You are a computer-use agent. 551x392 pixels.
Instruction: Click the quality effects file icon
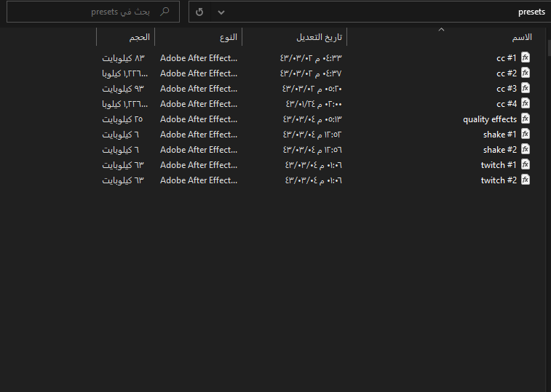click(x=526, y=119)
